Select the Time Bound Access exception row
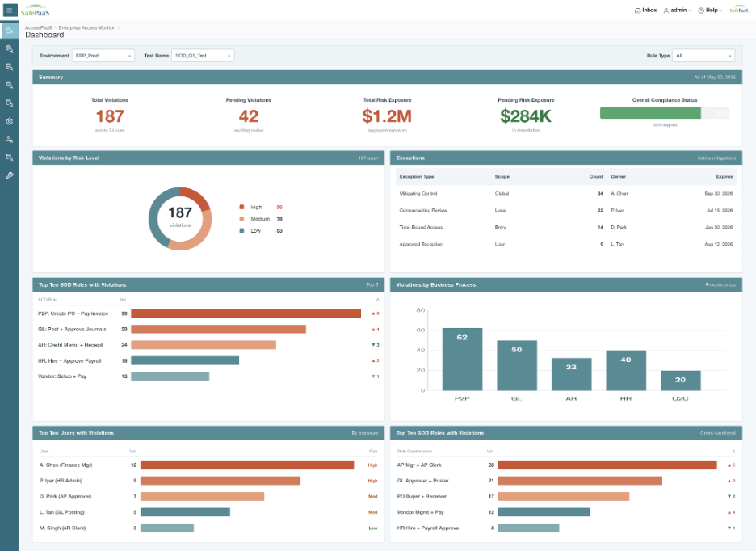Viewport: 756px width, 551px height. click(x=566, y=227)
